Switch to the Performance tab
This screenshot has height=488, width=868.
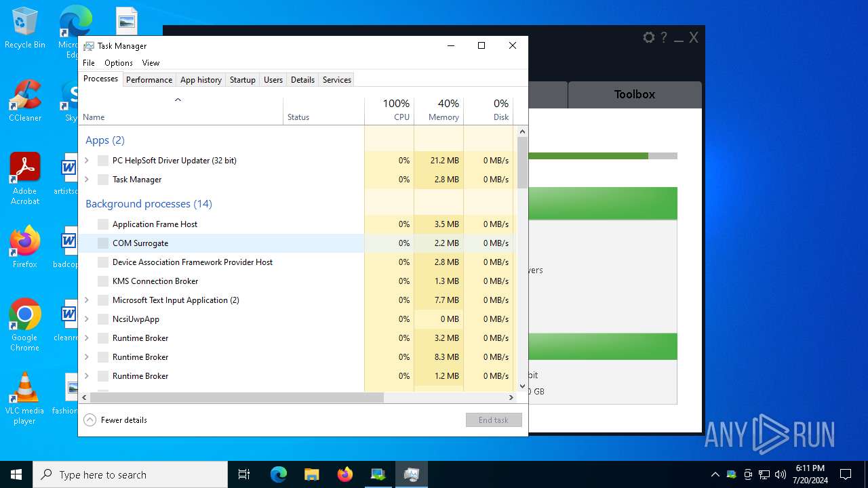(149, 80)
